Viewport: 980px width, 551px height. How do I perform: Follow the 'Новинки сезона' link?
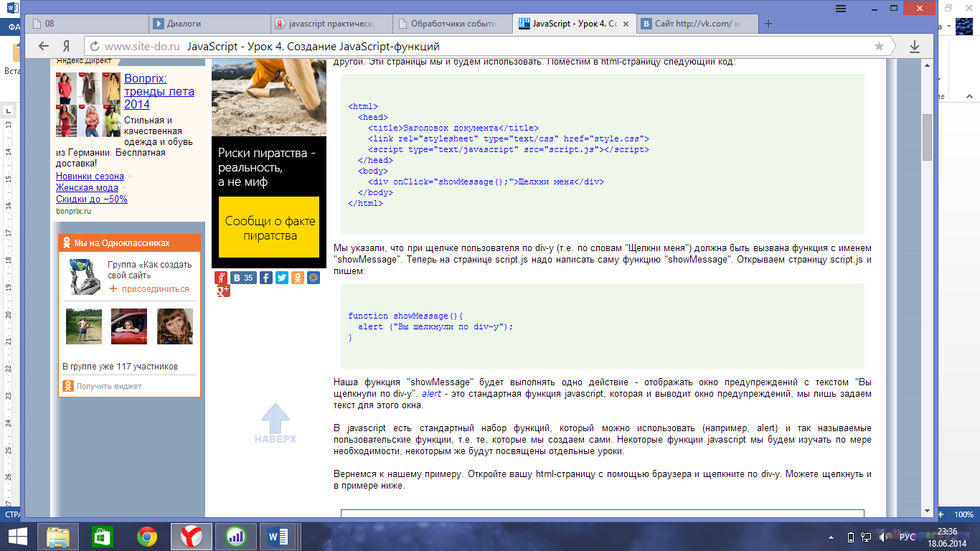coord(90,176)
